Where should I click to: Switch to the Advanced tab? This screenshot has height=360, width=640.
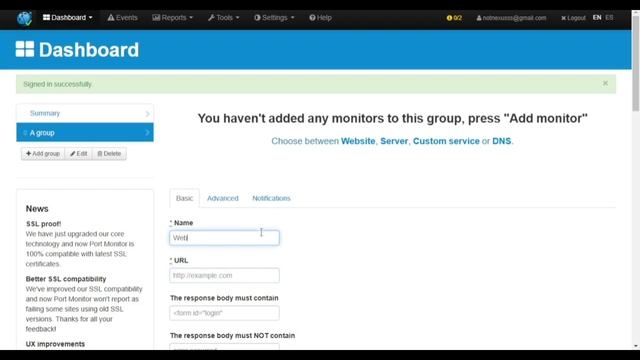[x=222, y=198]
